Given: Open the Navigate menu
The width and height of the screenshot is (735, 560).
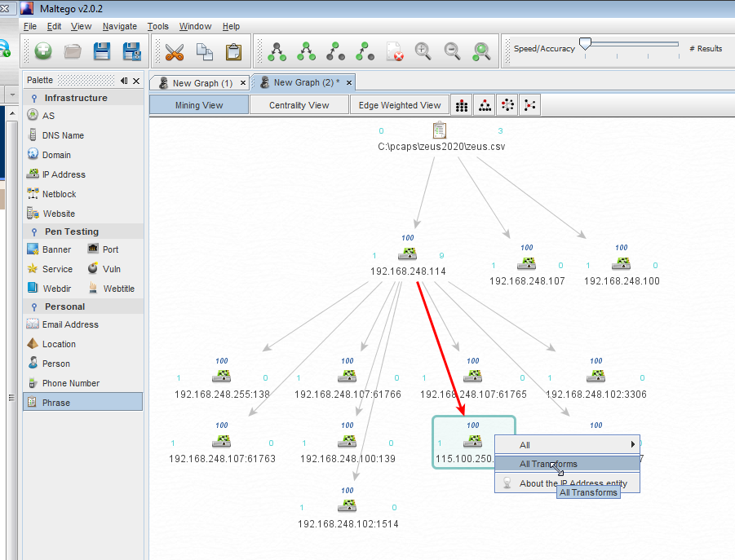Looking at the screenshot, I should [x=120, y=26].
